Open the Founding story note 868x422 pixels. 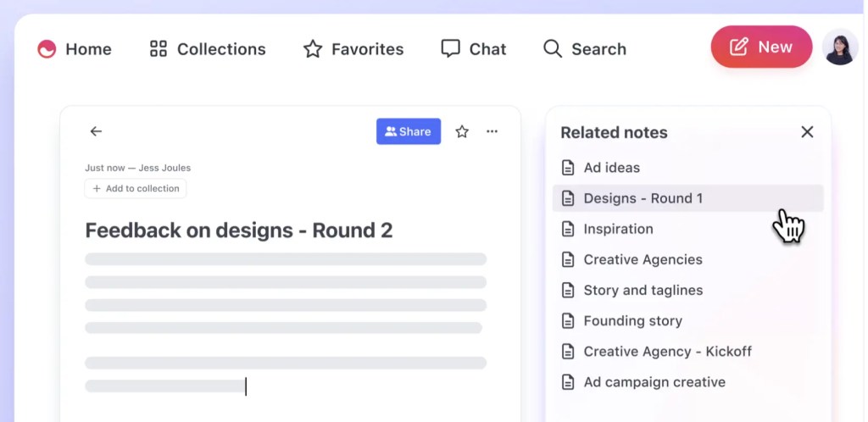pos(632,321)
